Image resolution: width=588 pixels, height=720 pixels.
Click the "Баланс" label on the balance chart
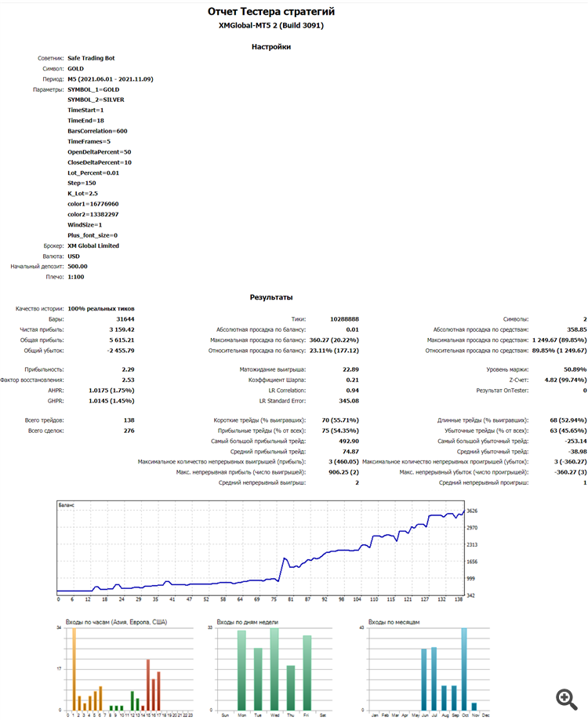tap(67, 505)
